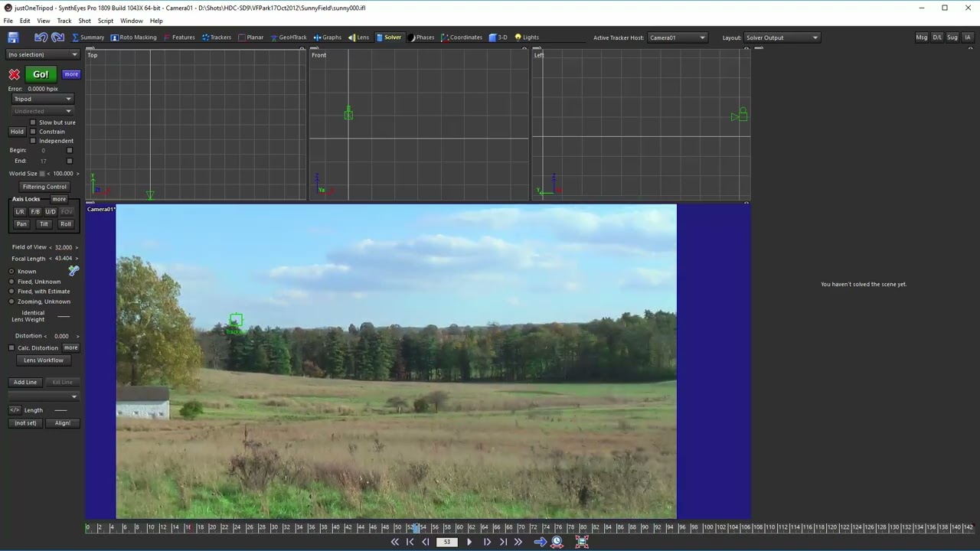Increase Field of View with right arrow
This screenshot has width=980, height=551.
coord(77,247)
